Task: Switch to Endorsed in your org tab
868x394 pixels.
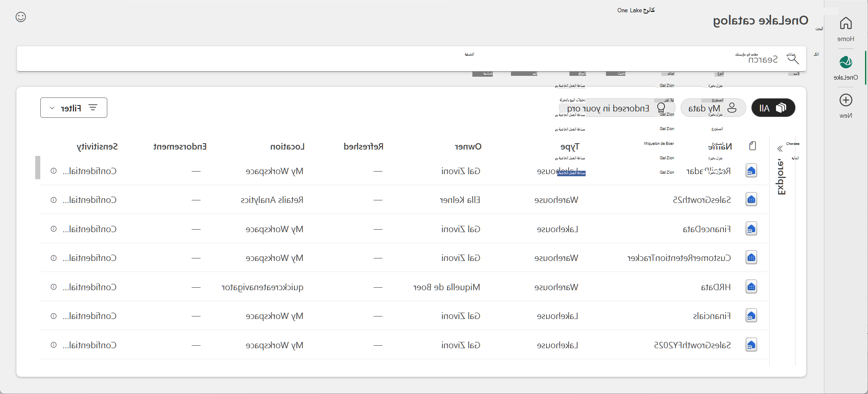Action: coord(617,108)
